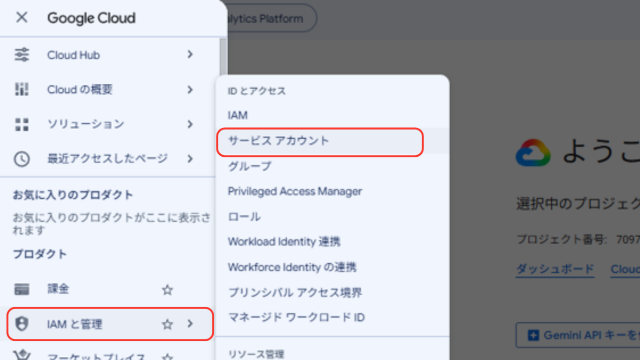Close the Google Cloud navigation menu
Screen dimensions: 640x360
point(22,18)
